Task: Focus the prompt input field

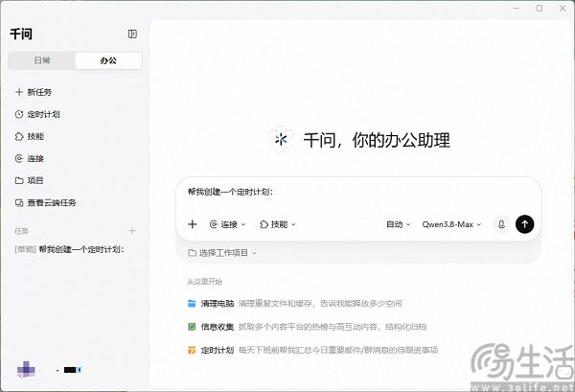Action: [x=358, y=192]
